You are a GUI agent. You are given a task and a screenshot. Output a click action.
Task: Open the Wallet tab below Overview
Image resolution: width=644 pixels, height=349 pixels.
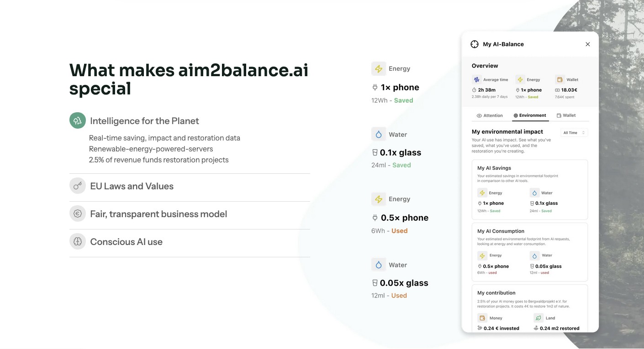566,115
